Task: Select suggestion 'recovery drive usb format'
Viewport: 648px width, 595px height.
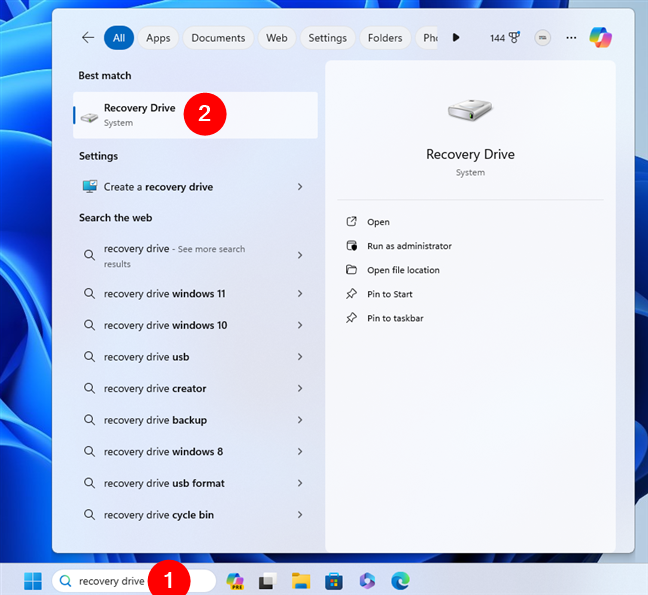Action: 193,483
